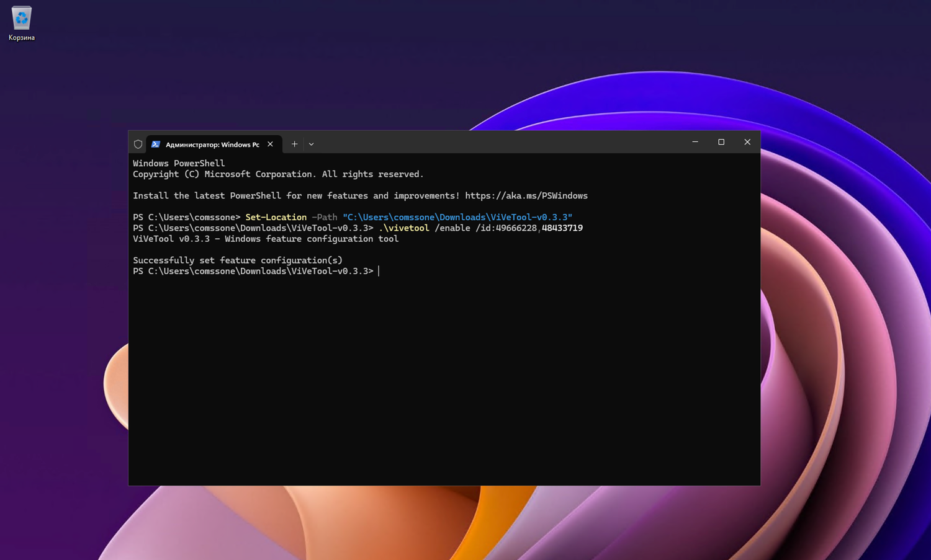Click the 'Windows PowerShell' header line
Screen dimensions: 931x560
pos(179,164)
